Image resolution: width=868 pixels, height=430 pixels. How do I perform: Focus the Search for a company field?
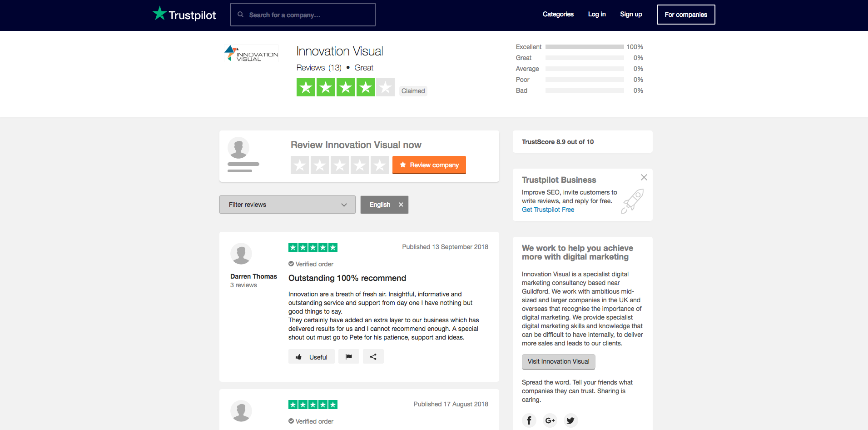(x=303, y=15)
